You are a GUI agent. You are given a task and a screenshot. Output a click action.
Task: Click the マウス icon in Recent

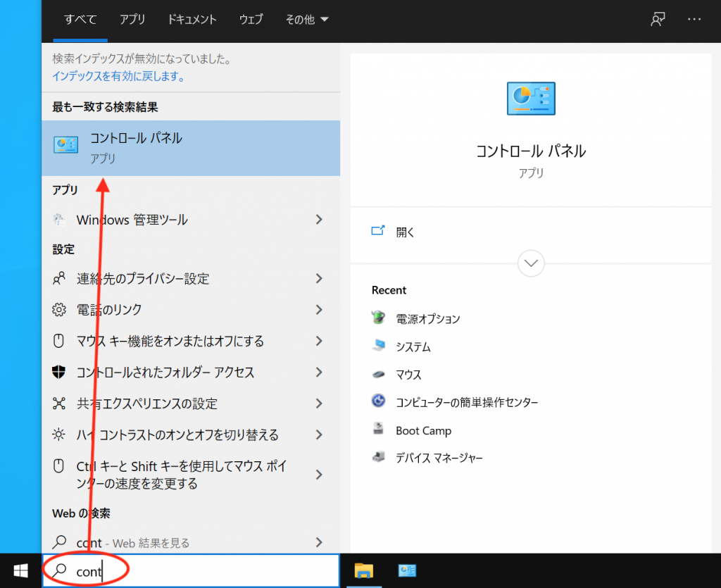[378, 374]
